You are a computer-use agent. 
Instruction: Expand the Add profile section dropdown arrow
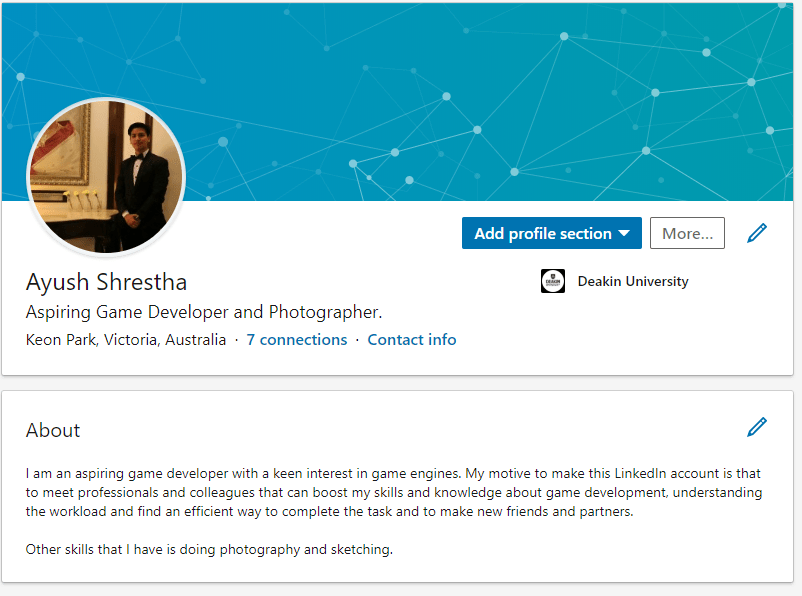624,233
